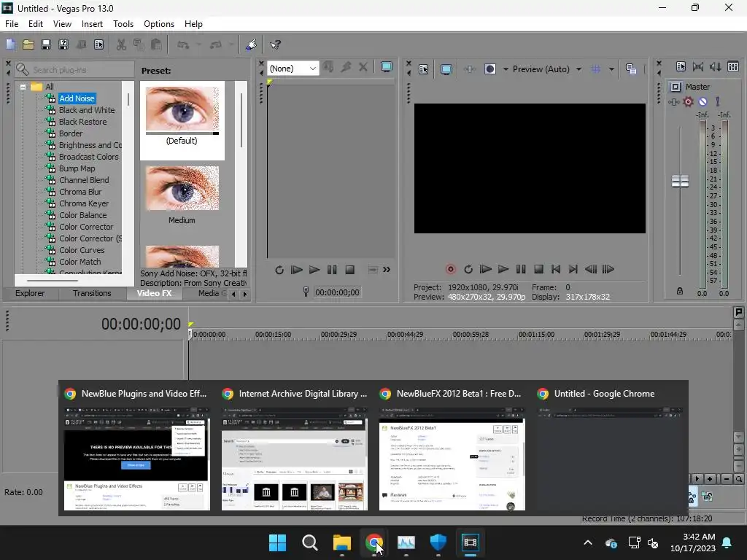Toggle the blue Master Solo icon
This screenshot has width=747, height=560.
[x=718, y=102]
